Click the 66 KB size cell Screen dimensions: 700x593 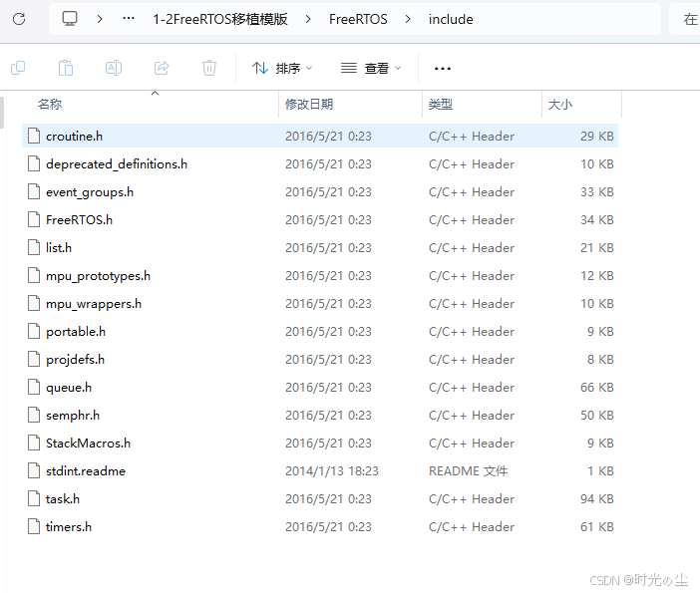[x=597, y=388]
